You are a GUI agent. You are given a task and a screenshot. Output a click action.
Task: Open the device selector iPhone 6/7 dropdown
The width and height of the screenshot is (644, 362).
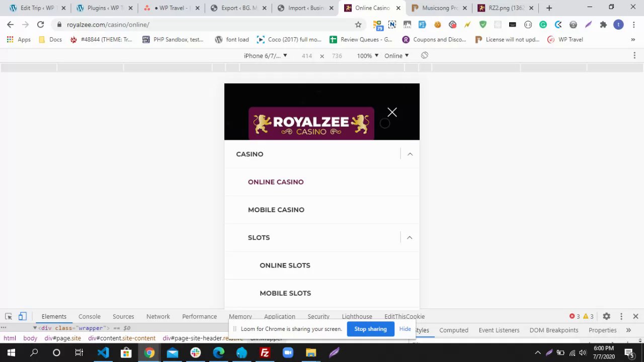tap(265, 56)
